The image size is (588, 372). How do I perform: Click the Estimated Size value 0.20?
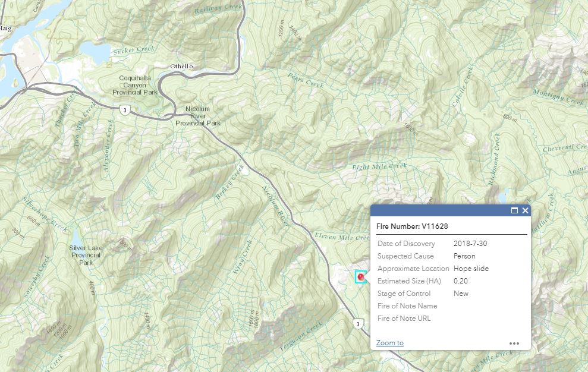pyautogui.click(x=461, y=281)
